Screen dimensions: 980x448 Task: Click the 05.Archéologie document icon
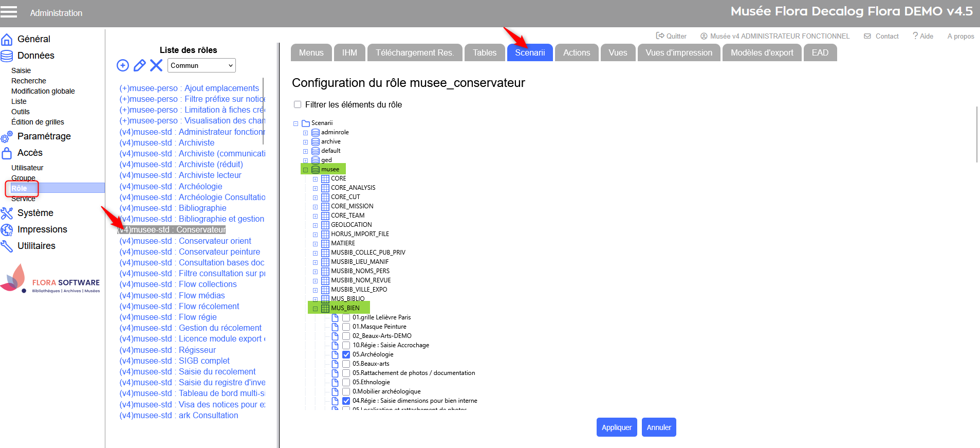point(335,354)
